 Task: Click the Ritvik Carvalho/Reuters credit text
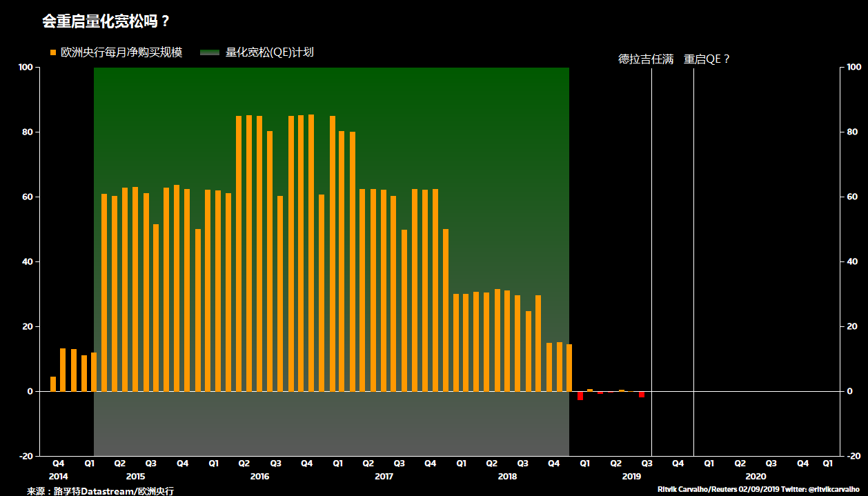pyautogui.click(x=698, y=489)
